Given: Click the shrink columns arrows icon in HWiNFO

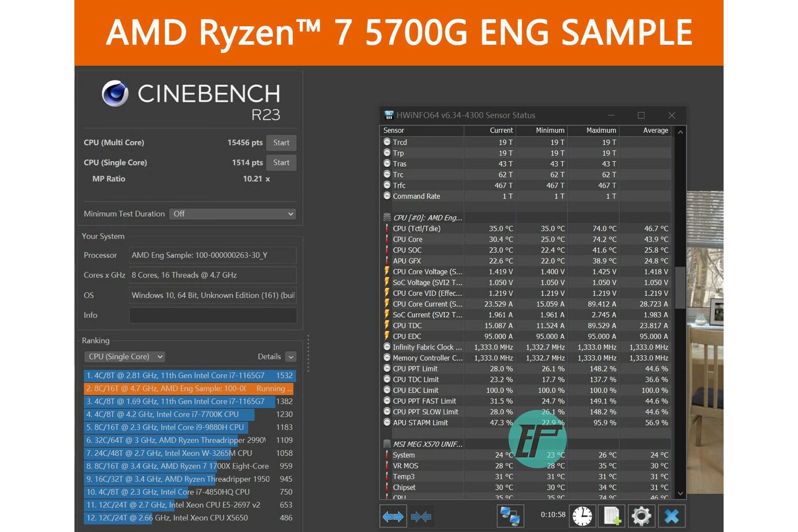Looking at the screenshot, I should [x=421, y=517].
